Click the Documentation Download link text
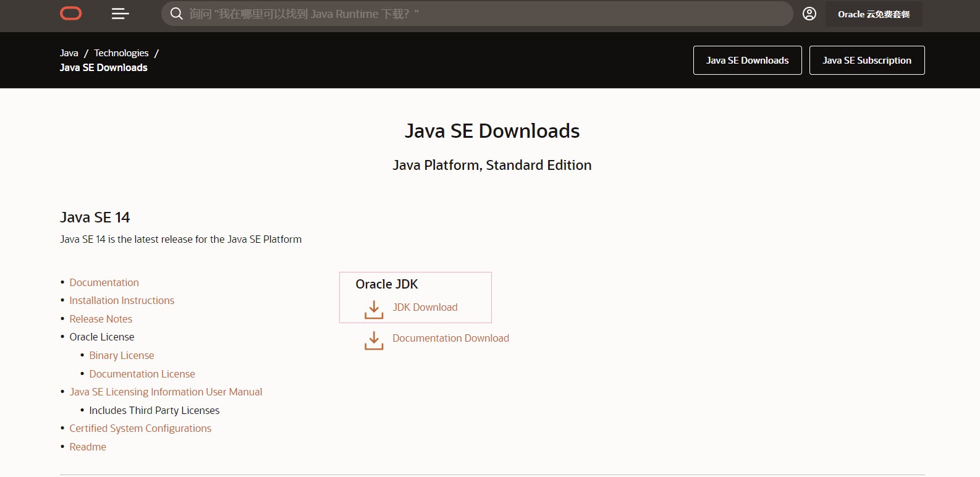The height and width of the screenshot is (477, 980). pyautogui.click(x=450, y=338)
